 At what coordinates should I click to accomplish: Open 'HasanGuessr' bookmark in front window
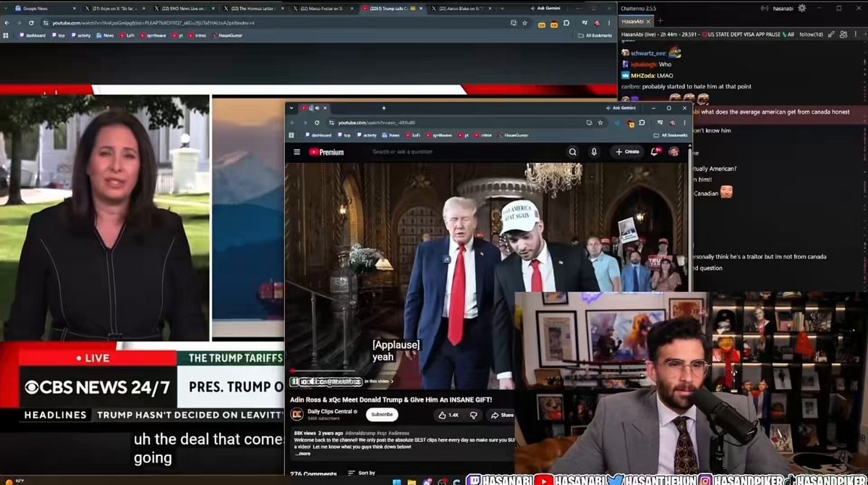pos(513,135)
